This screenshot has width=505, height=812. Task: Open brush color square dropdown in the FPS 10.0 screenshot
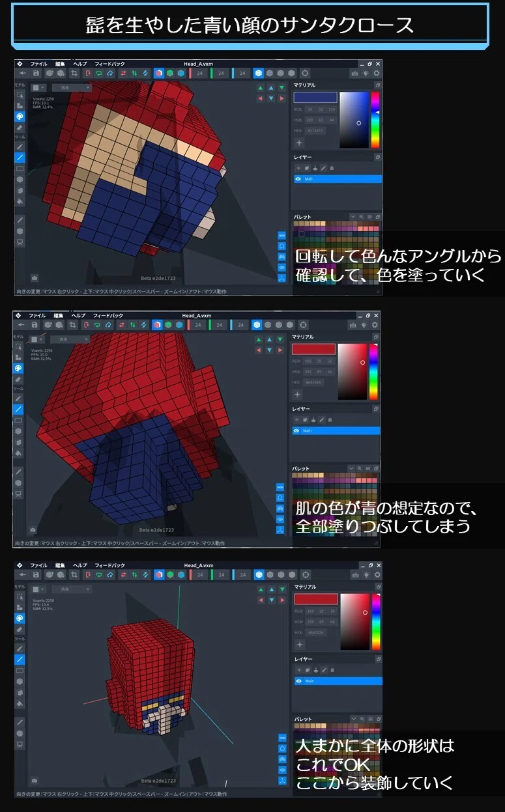(37, 339)
